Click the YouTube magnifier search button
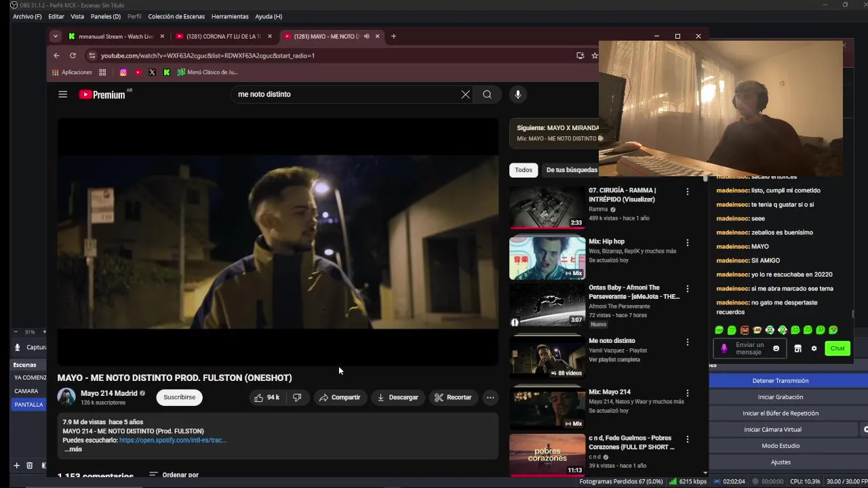 point(487,94)
